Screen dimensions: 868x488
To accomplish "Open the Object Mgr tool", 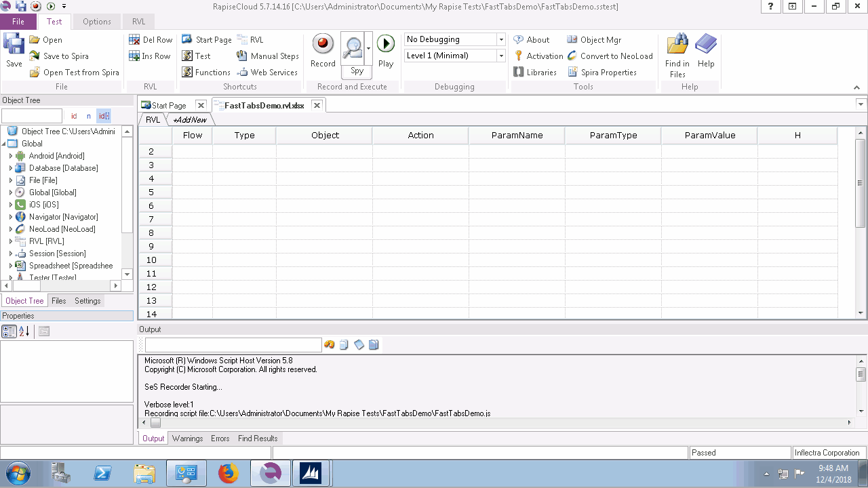I will (x=593, y=40).
